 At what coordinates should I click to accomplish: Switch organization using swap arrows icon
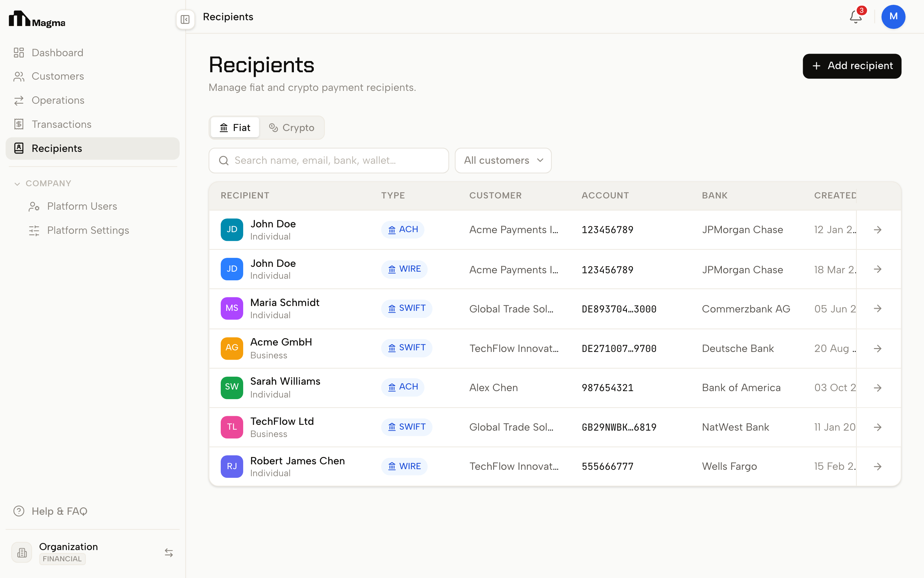169,553
